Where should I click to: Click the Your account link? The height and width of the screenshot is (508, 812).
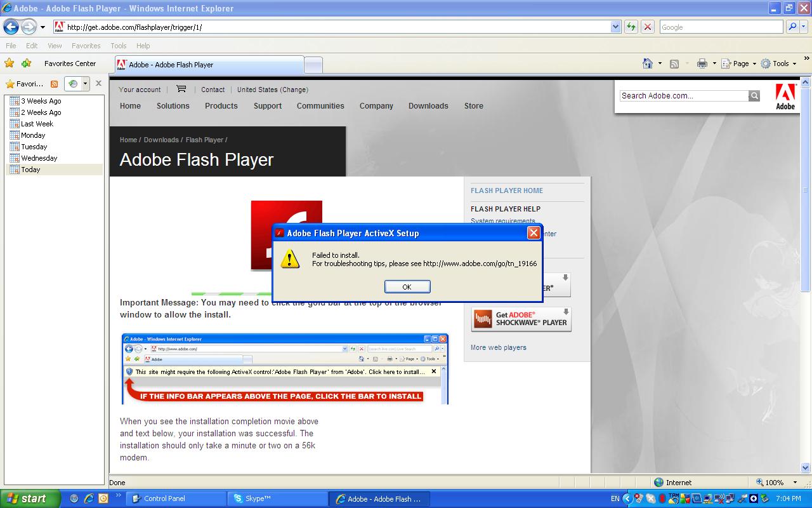pyautogui.click(x=140, y=90)
